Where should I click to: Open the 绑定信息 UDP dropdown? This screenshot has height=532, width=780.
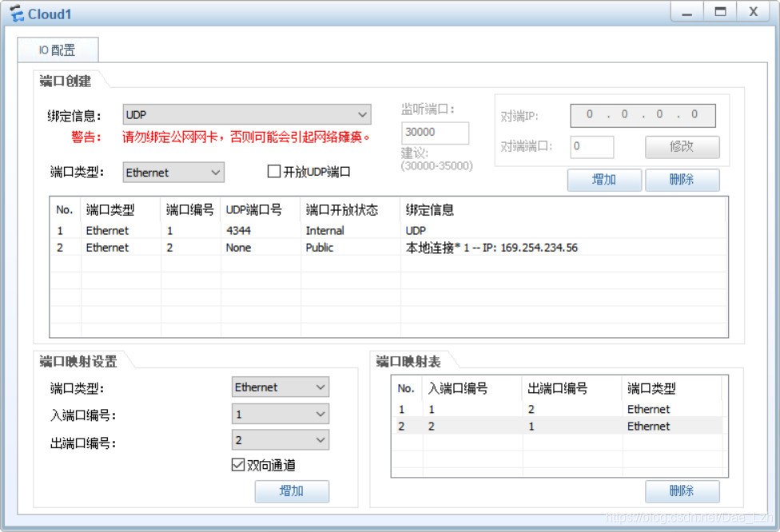(247, 115)
